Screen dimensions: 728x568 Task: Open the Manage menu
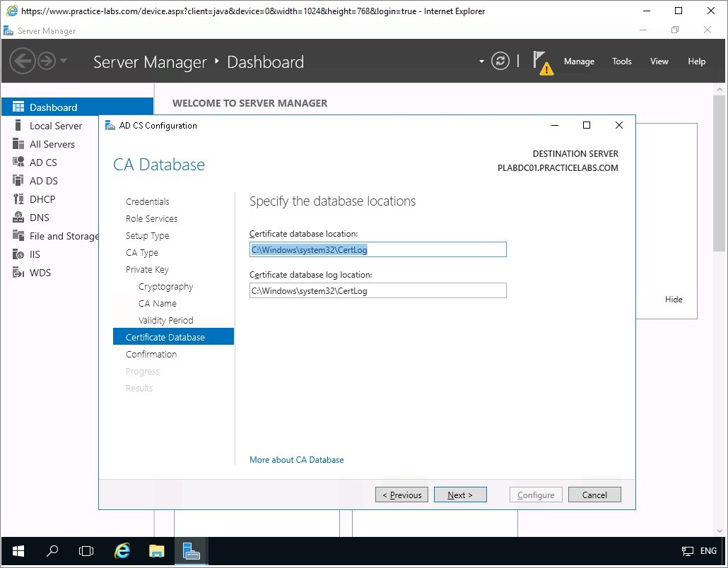click(579, 61)
